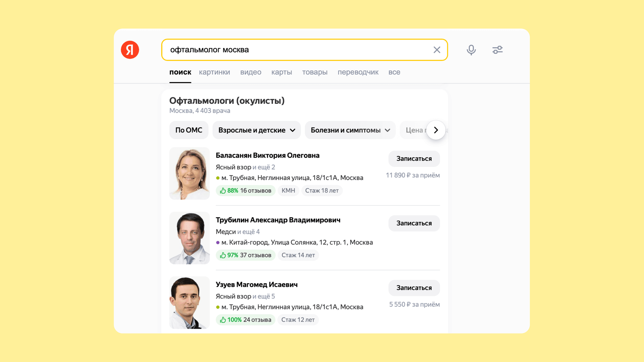Screen dimensions: 644x362
Task: Open the переводчик tab
Action: pos(358,72)
